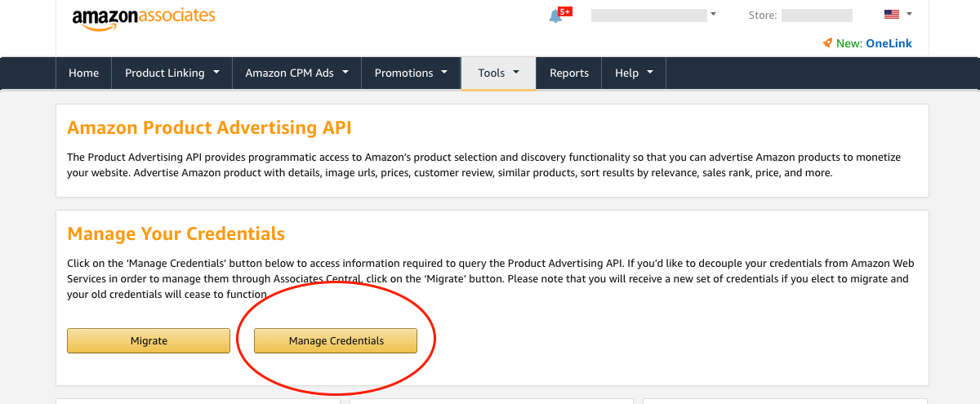
Task: Open the notifications bell icon
Action: (555, 16)
